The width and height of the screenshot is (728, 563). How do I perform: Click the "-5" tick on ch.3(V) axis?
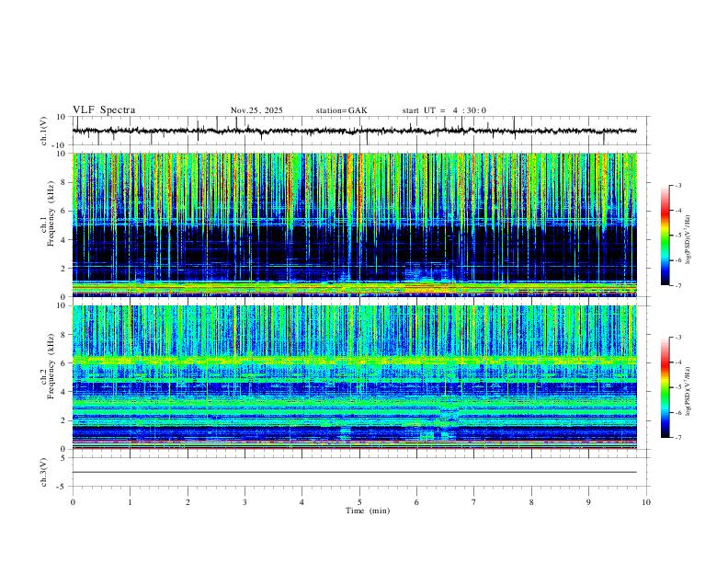[63, 487]
